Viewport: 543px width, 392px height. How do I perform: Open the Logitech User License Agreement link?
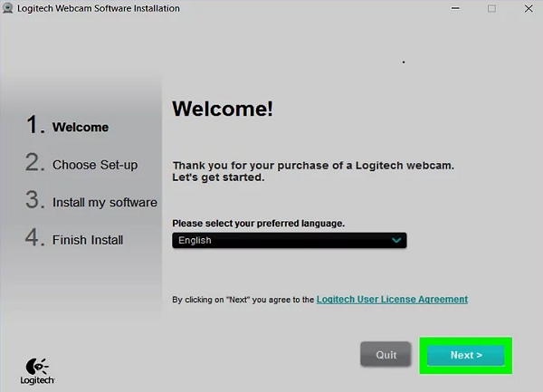392,299
